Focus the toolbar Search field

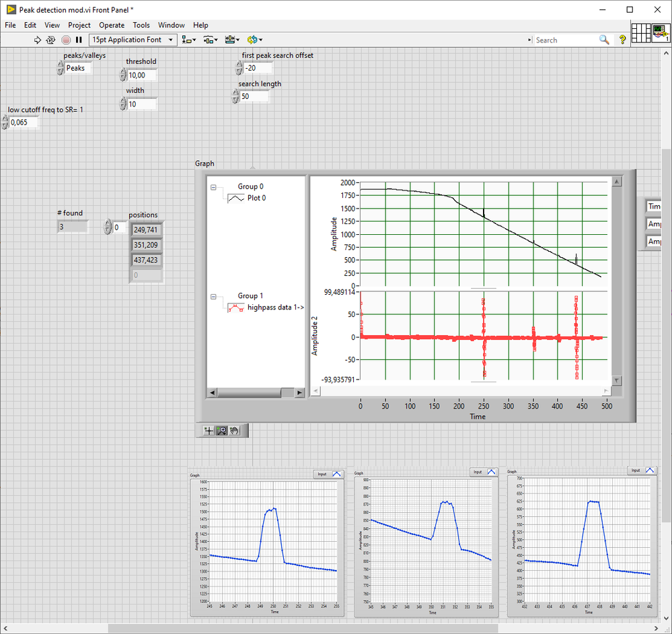point(566,40)
